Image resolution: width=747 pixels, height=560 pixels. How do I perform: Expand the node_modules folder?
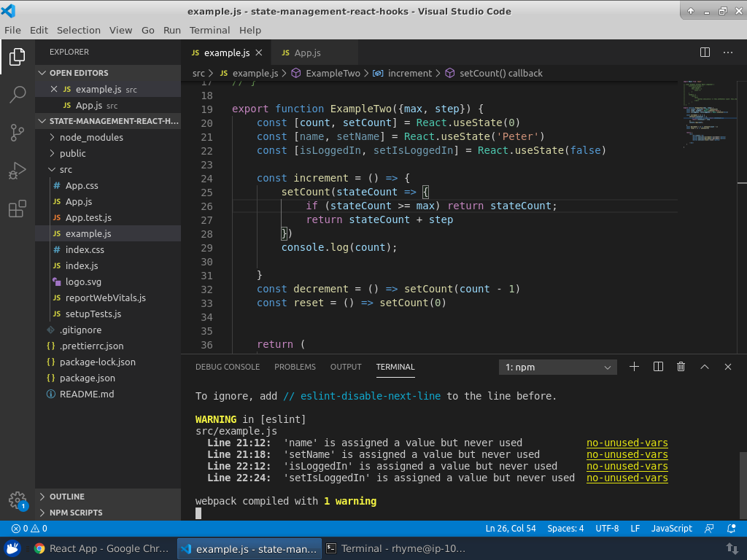[91, 137]
